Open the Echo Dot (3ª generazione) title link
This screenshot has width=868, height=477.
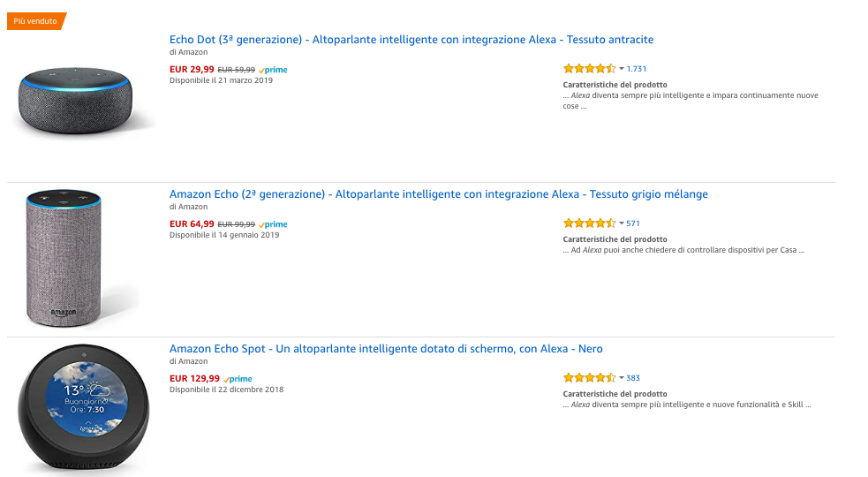click(x=411, y=40)
